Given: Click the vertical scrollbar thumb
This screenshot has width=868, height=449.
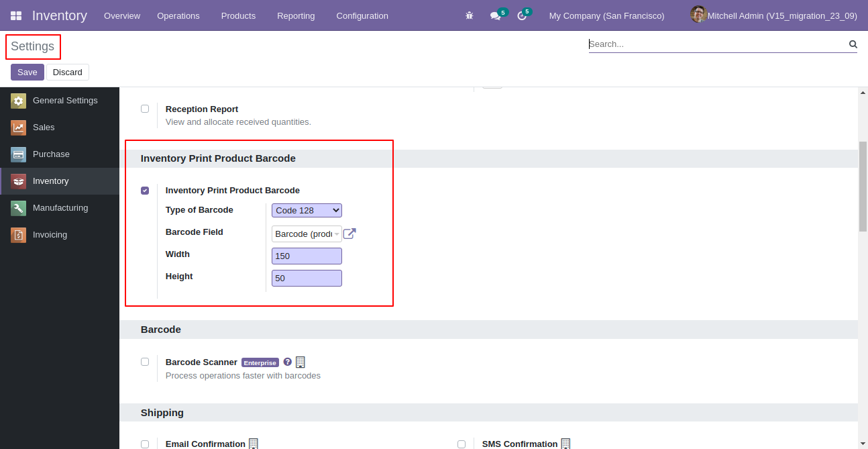Looking at the screenshot, I should (x=863, y=187).
